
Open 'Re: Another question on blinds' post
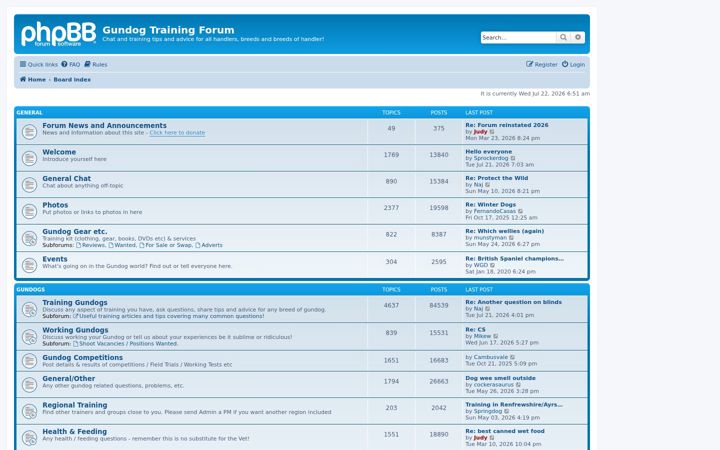[513, 302]
